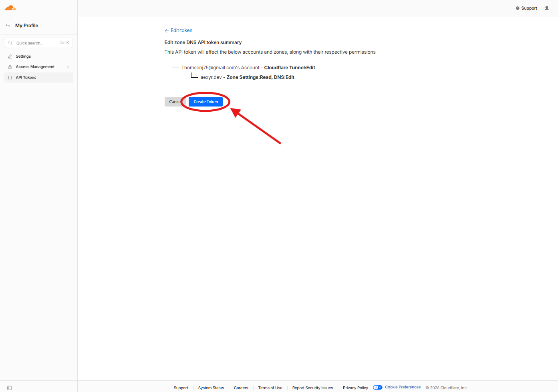Viewport: 558px width, 392px height.
Task: Collapse the sidebar with the panel icon
Action: 10,388
